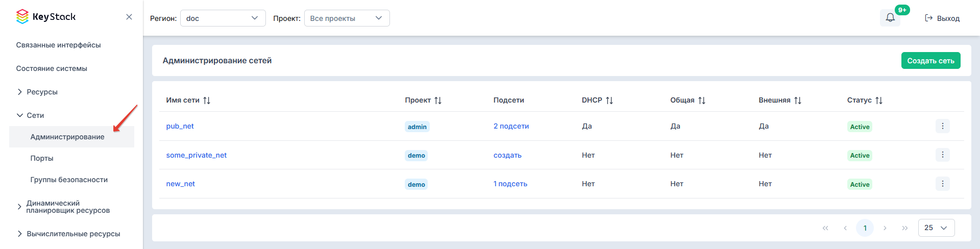Open the notifications bell
This screenshot has width=980, height=249.
(x=890, y=18)
